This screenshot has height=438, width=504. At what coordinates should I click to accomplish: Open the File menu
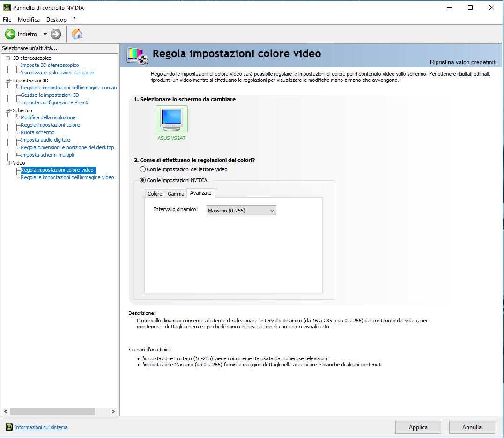point(7,20)
